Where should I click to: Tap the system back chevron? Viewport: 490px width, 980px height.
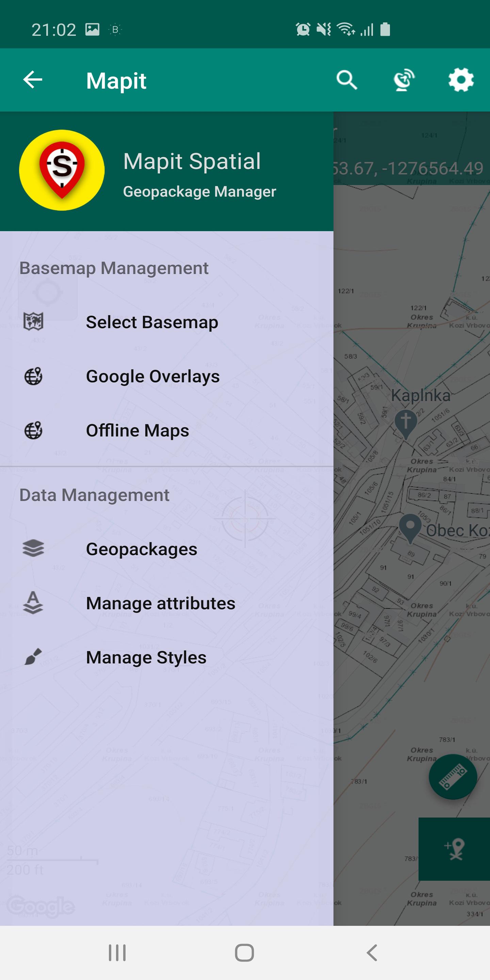pos(372,953)
